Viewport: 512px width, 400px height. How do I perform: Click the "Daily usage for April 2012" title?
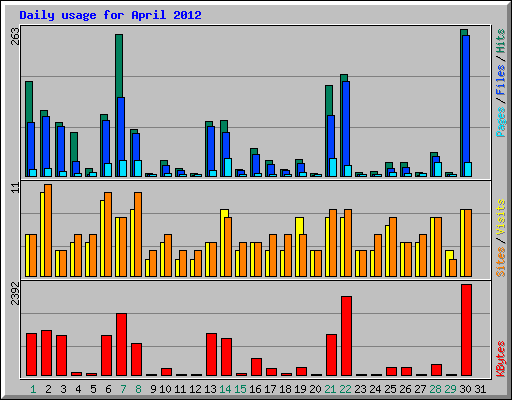click(110, 15)
